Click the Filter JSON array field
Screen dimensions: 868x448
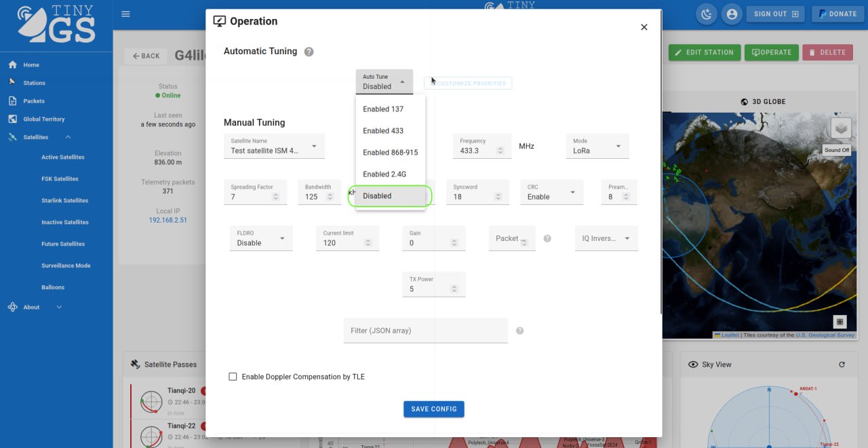pyautogui.click(x=426, y=331)
